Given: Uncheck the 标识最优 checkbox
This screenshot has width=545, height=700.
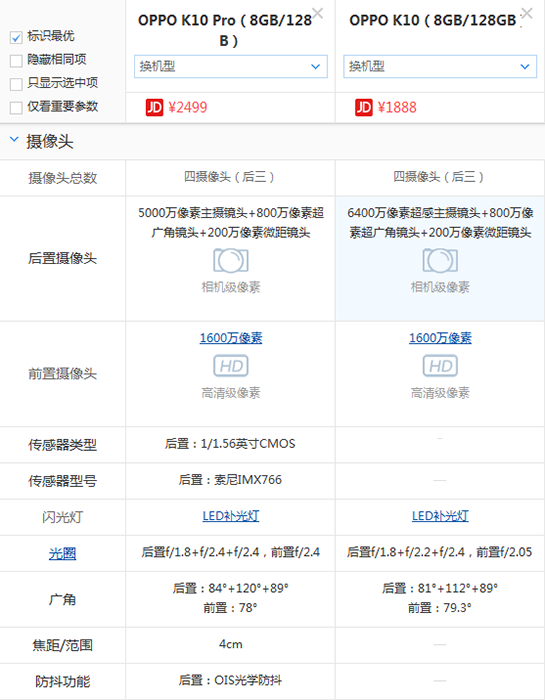Looking at the screenshot, I should click(x=16, y=38).
